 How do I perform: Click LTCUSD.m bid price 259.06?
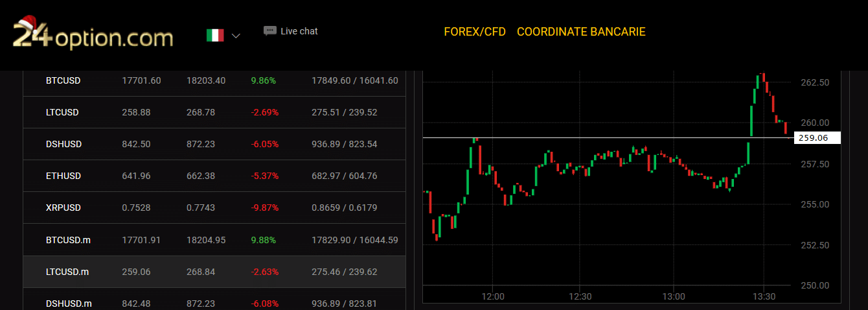click(136, 272)
